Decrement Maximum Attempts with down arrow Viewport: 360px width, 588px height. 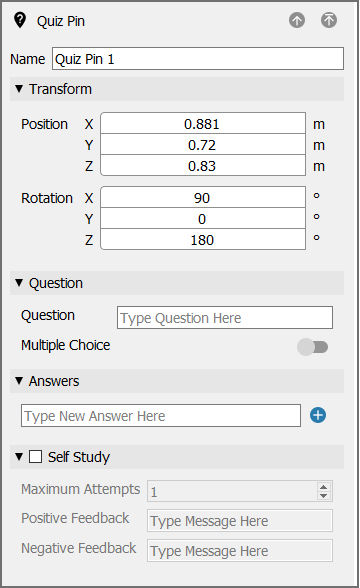[323, 495]
